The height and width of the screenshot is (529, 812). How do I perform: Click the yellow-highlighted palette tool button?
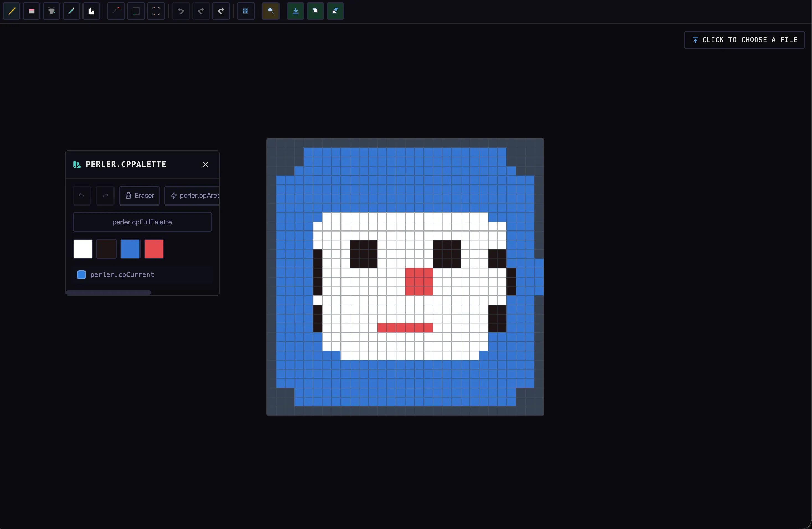pyautogui.click(x=271, y=11)
